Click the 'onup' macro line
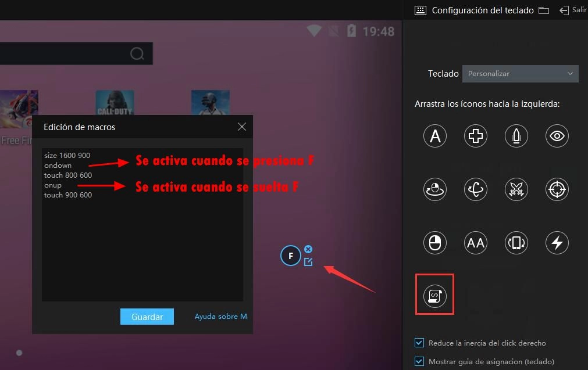The width and height of the screenshot is (588, 370). coord(52,185)
